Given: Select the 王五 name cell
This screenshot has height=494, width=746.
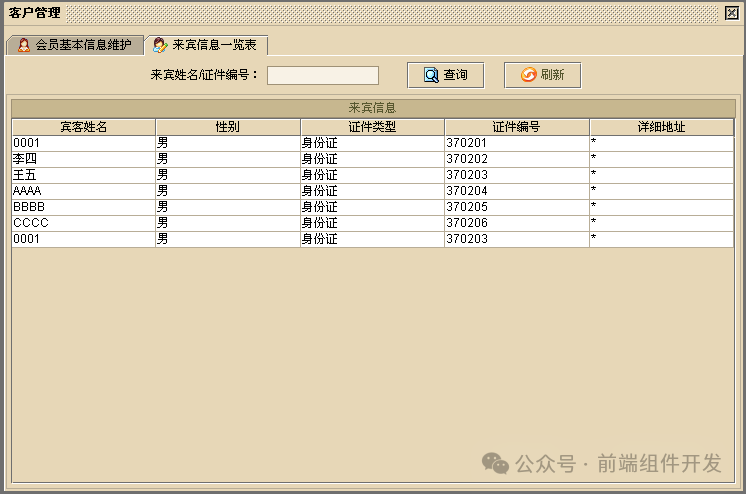Looking at the screenshot, I should (x=84, y=175).
